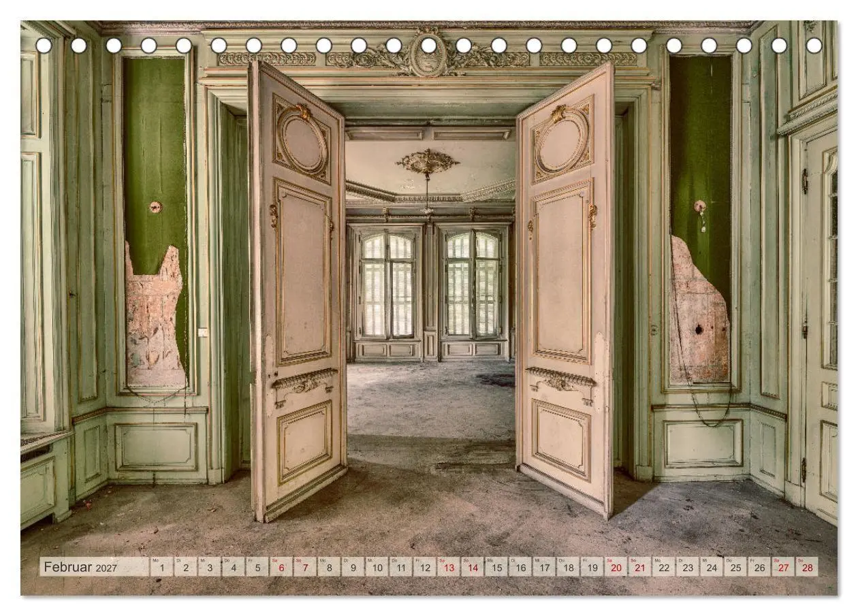This screenshot has width=858, height=616.
Task: Select day 25 in the calendar strip
Action: click(x=735, y=567)
